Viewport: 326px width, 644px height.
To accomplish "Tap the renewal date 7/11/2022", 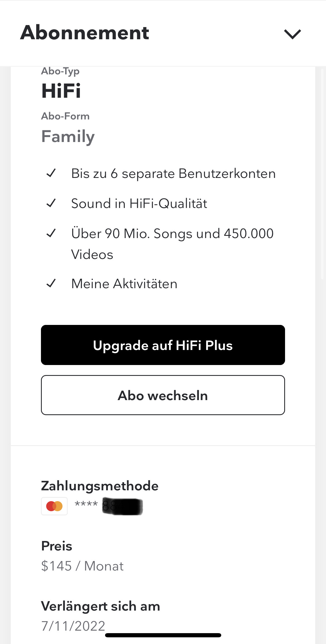I will 73,626.
